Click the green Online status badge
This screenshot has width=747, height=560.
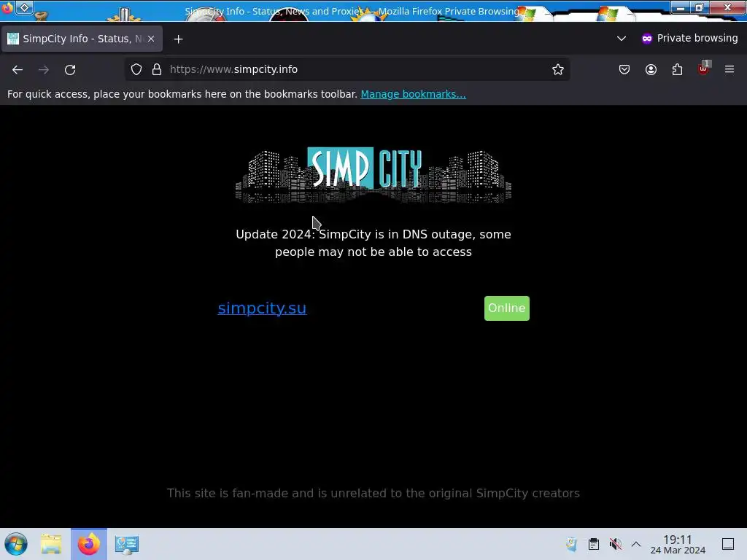[506, 308]
